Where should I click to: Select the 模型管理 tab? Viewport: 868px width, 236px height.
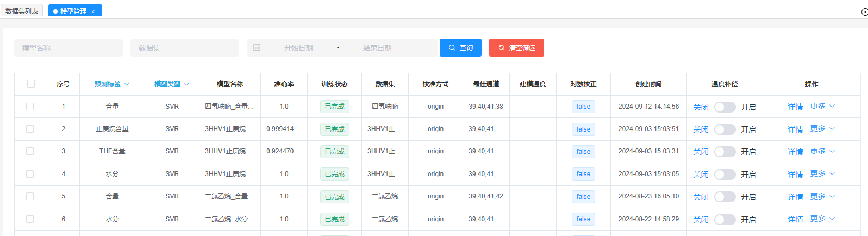point(73,11)
